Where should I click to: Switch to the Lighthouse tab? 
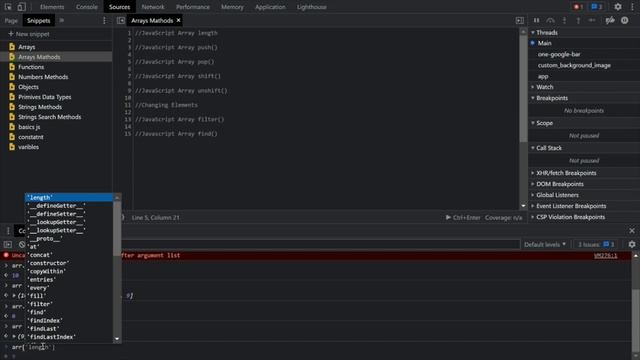click(311, 7)
